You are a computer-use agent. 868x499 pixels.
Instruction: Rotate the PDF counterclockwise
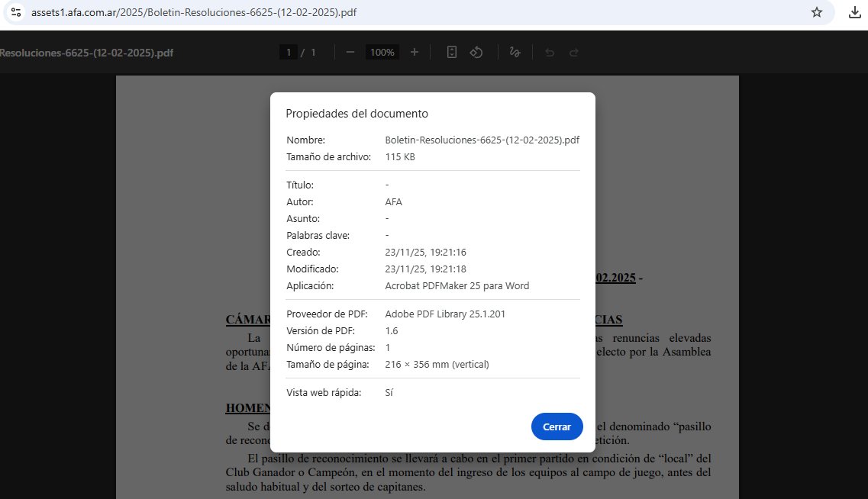coord(476,52)
